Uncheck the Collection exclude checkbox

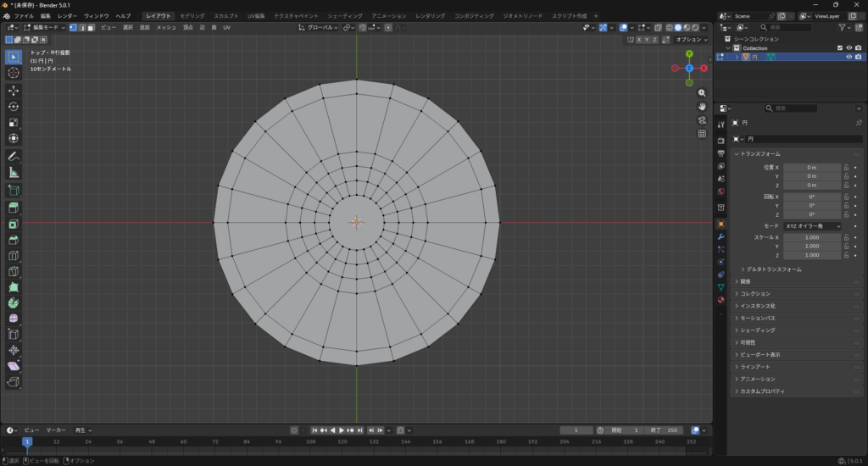coord(839,47)
